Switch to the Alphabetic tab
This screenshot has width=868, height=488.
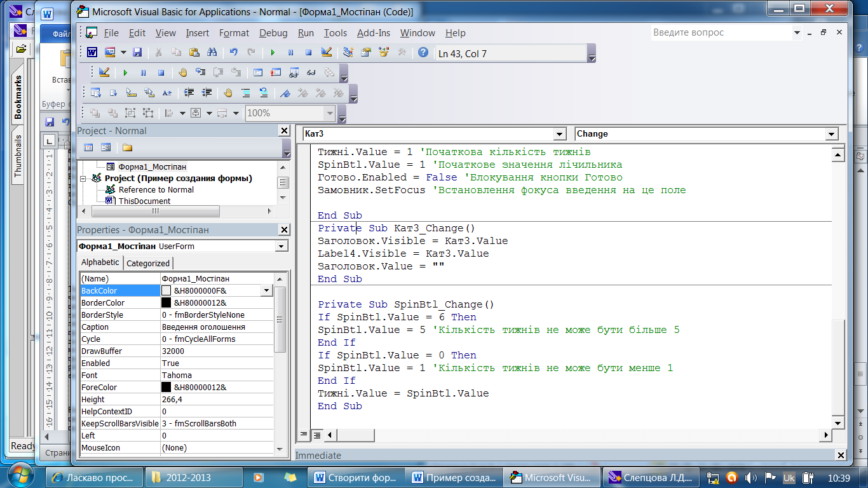pos(100,262)
